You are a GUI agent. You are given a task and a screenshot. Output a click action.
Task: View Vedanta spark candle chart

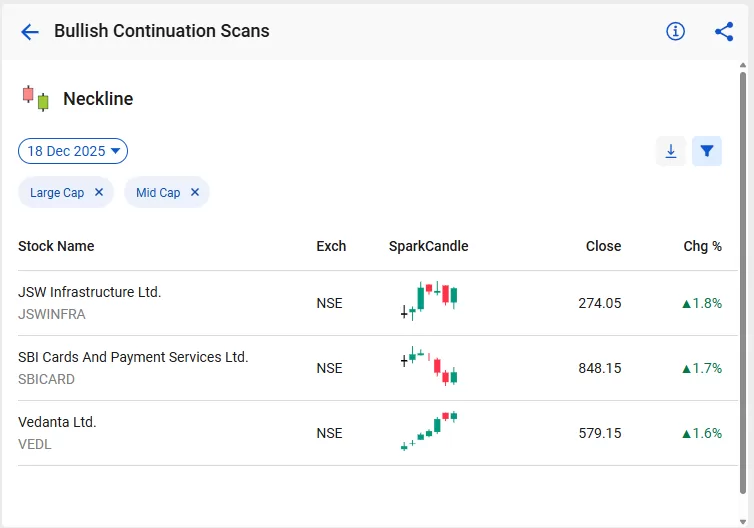point(429,431)
